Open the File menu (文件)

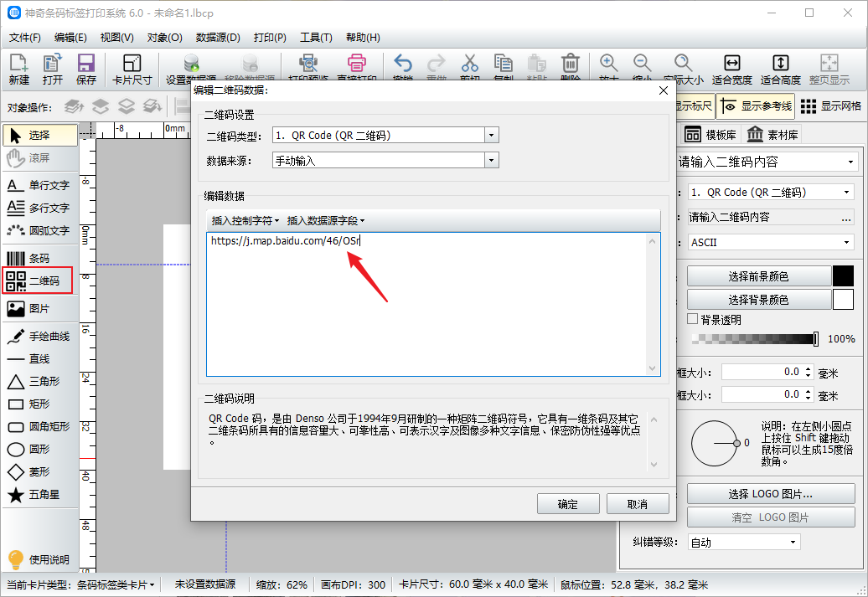[25, 38]
